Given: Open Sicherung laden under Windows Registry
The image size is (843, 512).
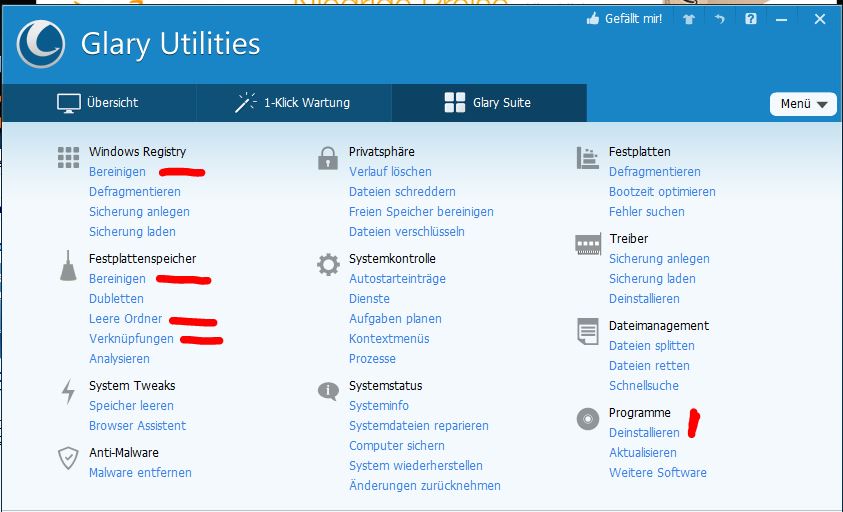Looking at the screenshot, I should (x=132, y=232).
